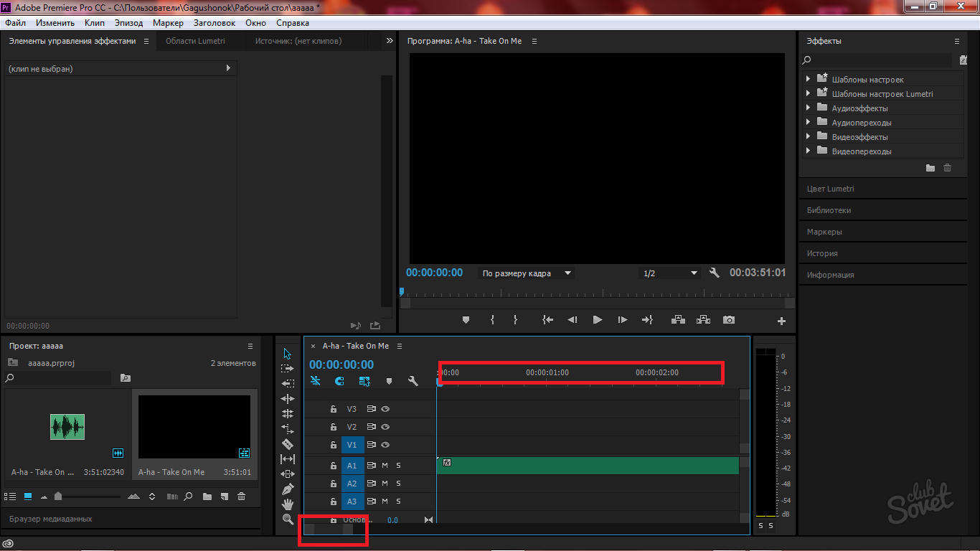Select the Track Select Forward tool
Viewport: 980px width, 551px height.
click(x=288, y=368)
